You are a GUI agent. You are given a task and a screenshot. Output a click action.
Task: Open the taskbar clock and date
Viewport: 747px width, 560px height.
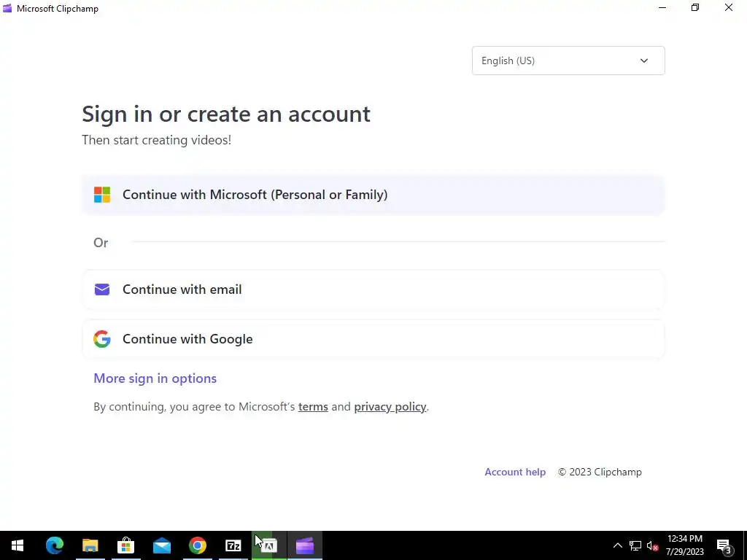[684, 545]
